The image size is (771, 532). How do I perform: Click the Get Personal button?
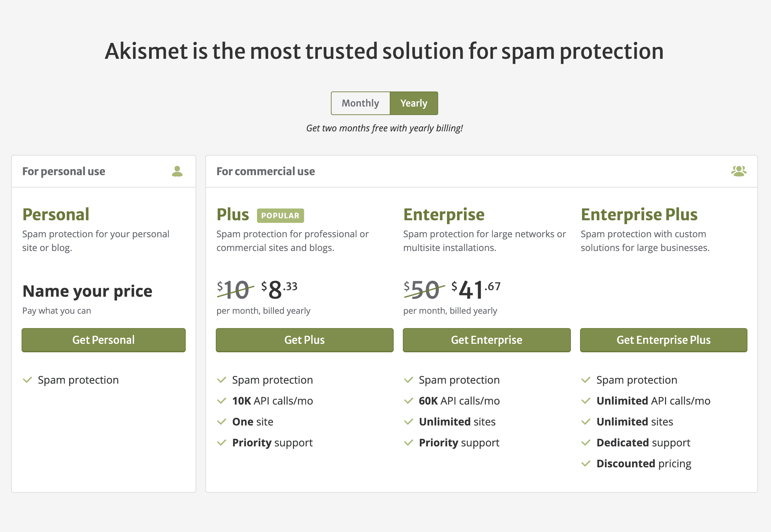[x=104, y=340]
